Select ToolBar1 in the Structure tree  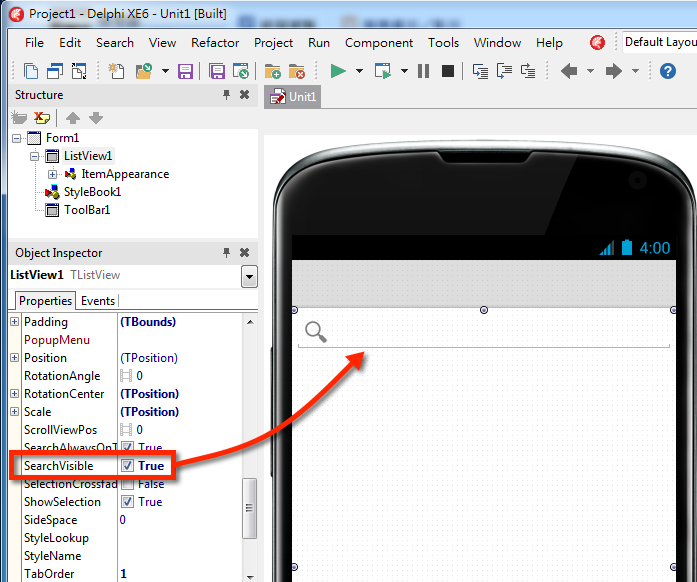click(x=87, y=210)
